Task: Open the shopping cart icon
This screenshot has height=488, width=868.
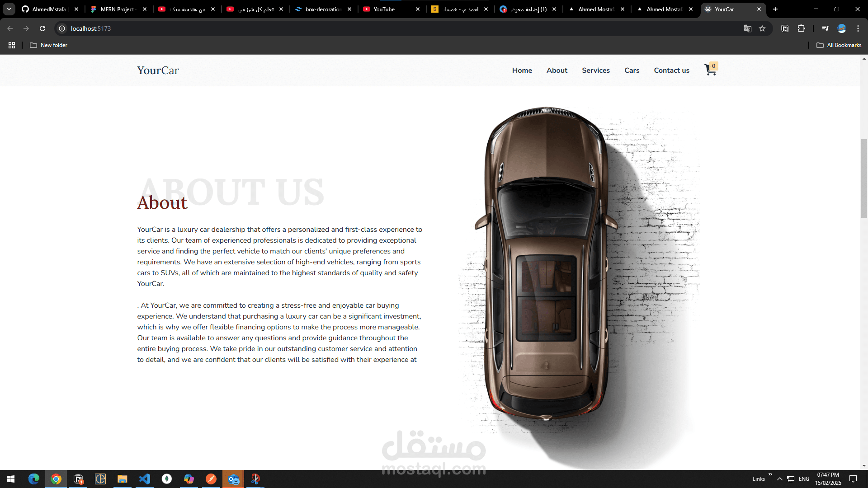Action: 710,70
